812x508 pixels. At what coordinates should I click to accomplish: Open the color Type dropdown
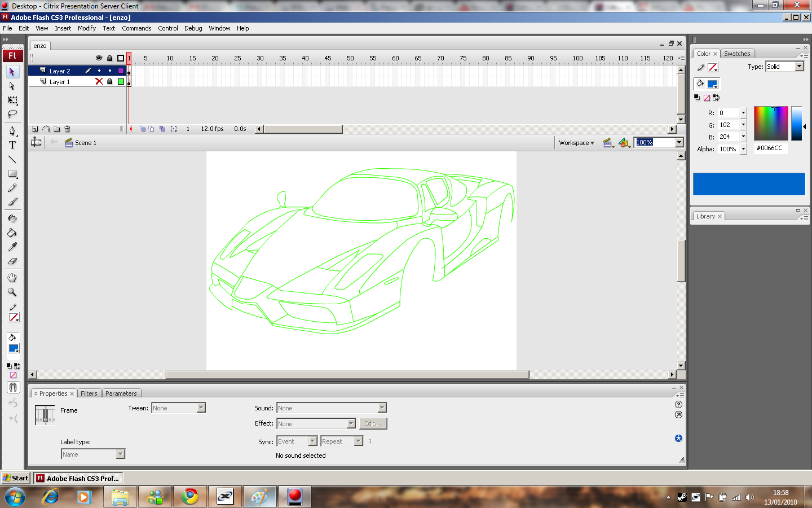tap(799, 67)
